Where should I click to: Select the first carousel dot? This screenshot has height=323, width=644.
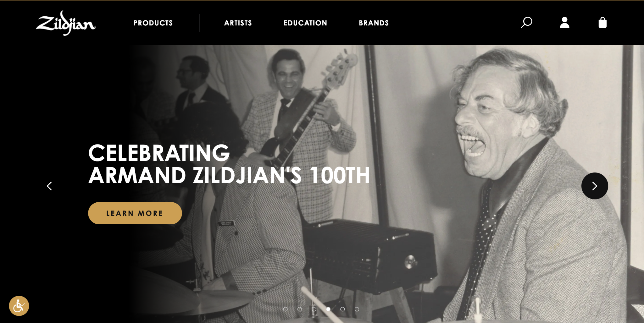[285, 309]
